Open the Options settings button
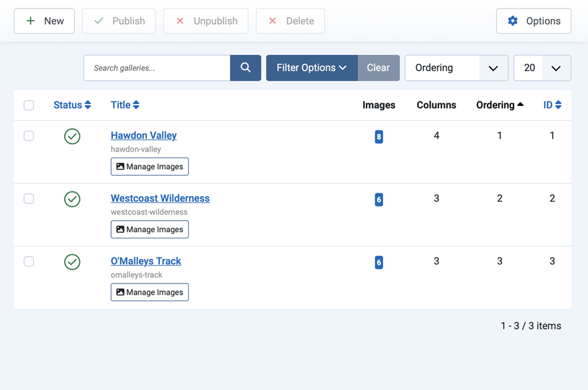This screenshot has width=588, height=390. (534, 21)
